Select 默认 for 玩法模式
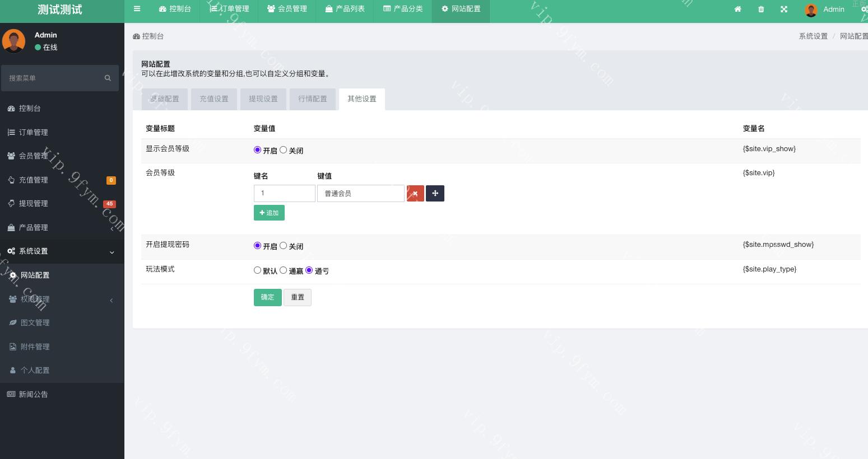Screen dimensions: 868x459 [257, 270]
